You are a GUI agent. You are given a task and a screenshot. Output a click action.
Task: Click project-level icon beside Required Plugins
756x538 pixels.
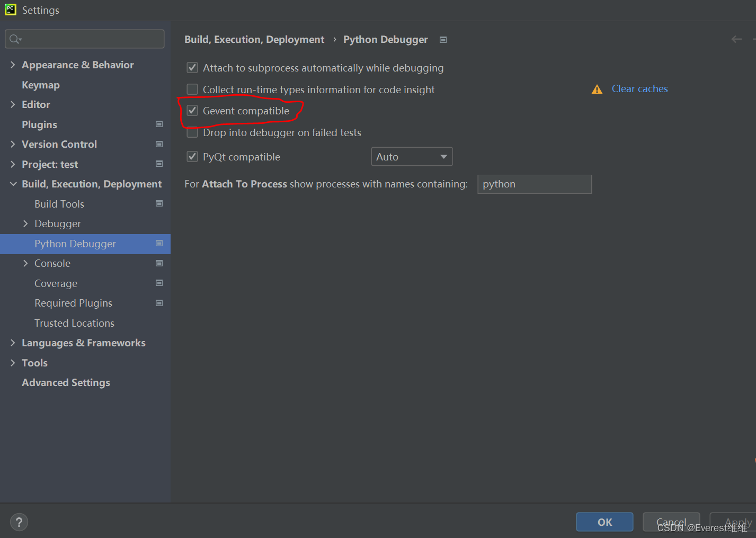(x=159, y=303)
